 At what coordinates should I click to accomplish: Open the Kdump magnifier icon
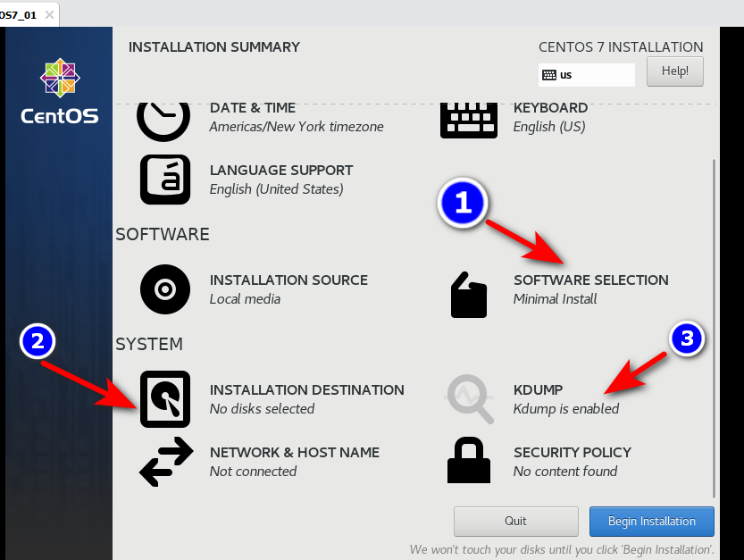(470, 399)
